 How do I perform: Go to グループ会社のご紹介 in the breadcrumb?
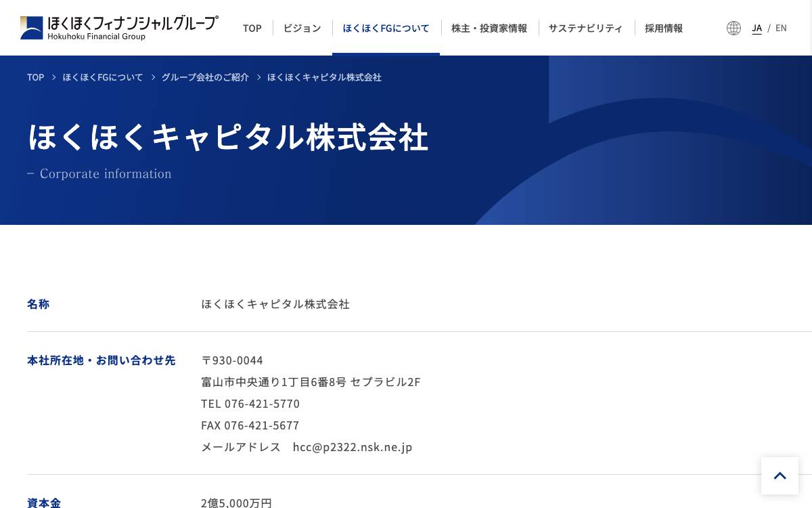(205, 77)
